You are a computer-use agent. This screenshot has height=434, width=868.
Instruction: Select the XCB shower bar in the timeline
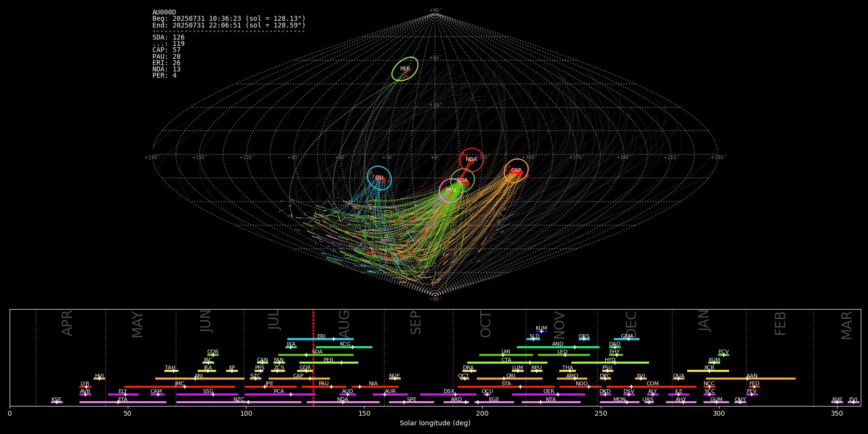tap(708, 371)
